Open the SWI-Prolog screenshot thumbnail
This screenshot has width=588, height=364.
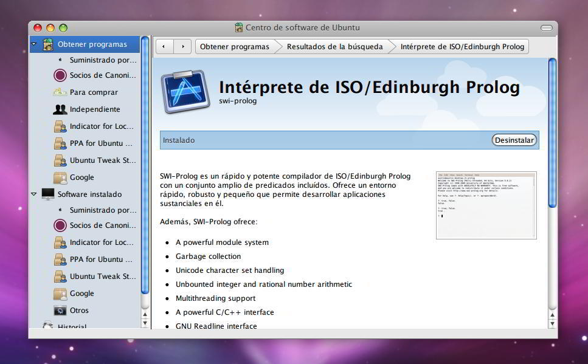[x=486, y=205]
